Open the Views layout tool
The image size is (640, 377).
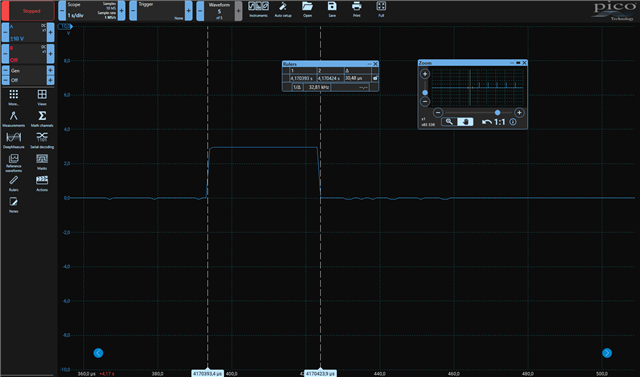pos(42,98)
